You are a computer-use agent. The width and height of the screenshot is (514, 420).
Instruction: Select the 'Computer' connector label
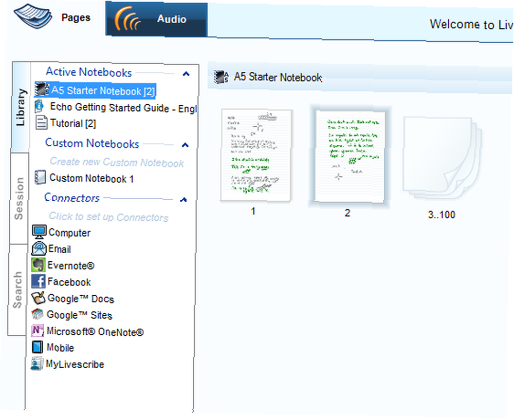click(69, 233)
